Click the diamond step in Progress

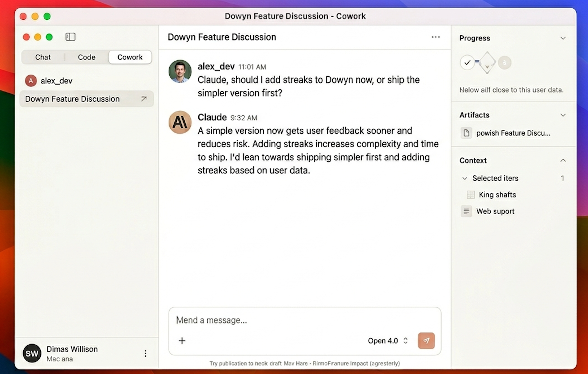click(x=487, y=63)
